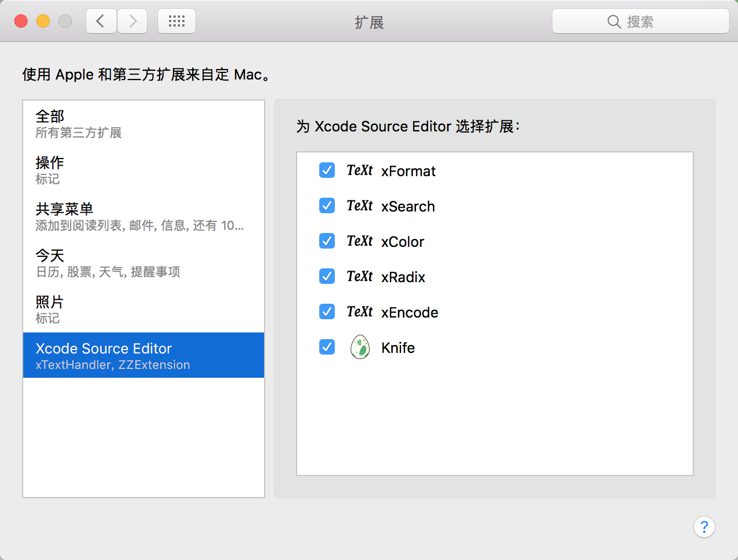Image resolution: width=738 pixels, height=560 pixels.
Task: Click the TeXt icon beside xFormat
Action: point(360,171)
